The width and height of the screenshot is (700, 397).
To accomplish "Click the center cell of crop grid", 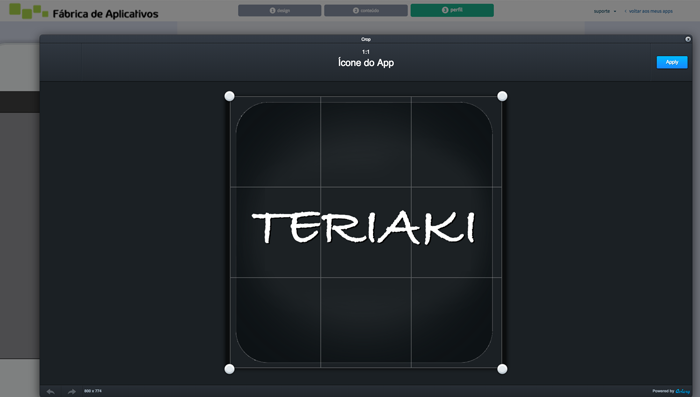I will 366,232.
